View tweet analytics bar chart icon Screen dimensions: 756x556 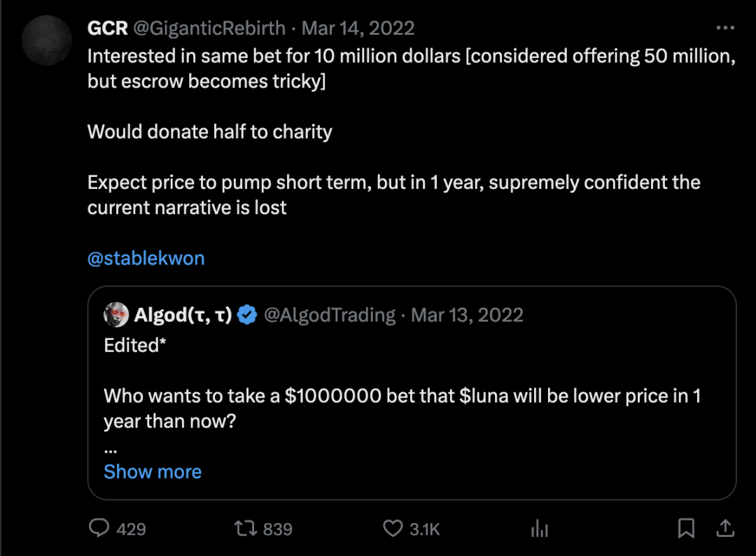click(x=539, y=528)
